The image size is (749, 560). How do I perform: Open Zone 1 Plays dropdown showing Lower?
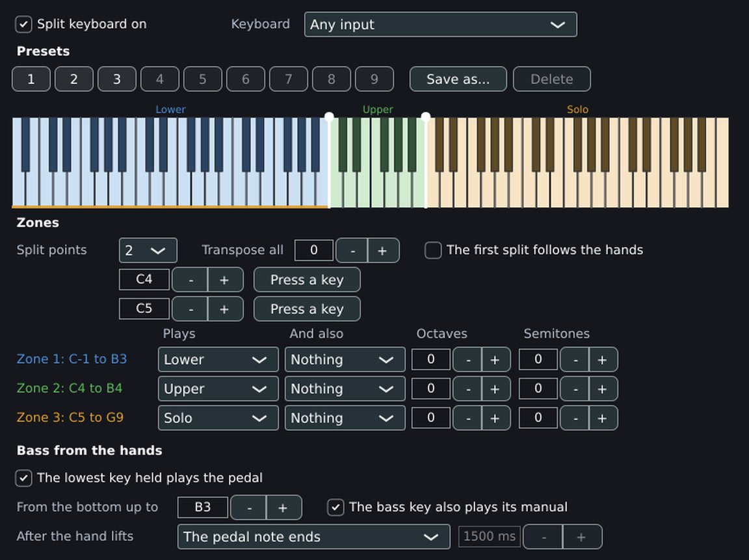[218, 359]
